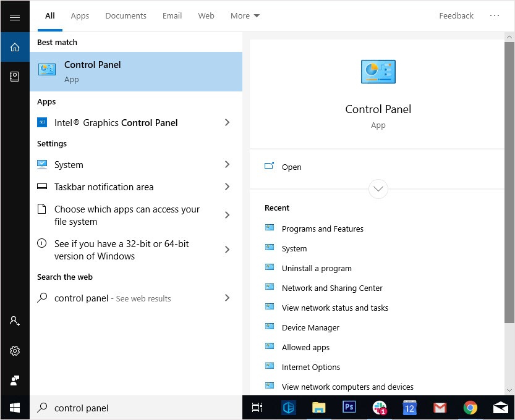Screen dimensions: 515x420
Task: Open recent Allowed apps
Action: (305, 347)
